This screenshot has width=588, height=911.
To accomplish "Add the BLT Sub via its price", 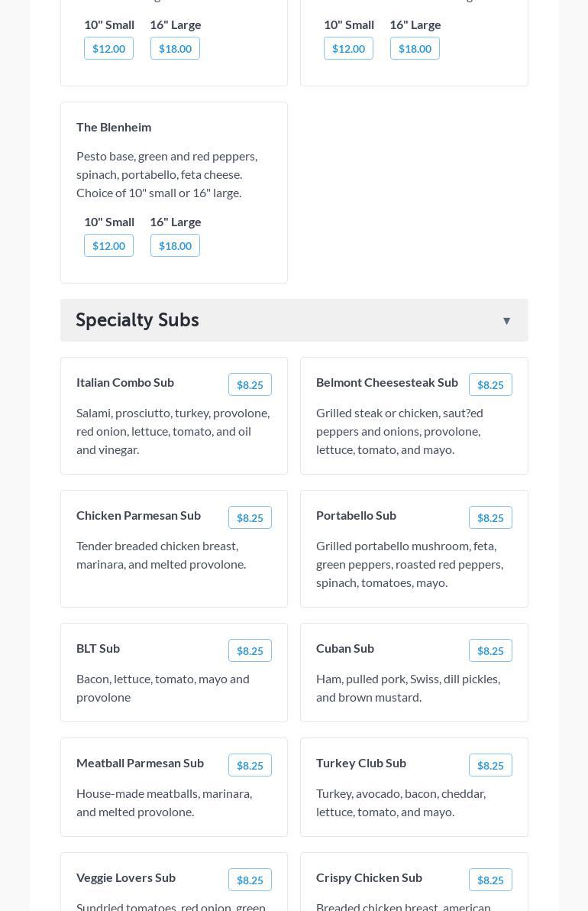I will point(250,651).
